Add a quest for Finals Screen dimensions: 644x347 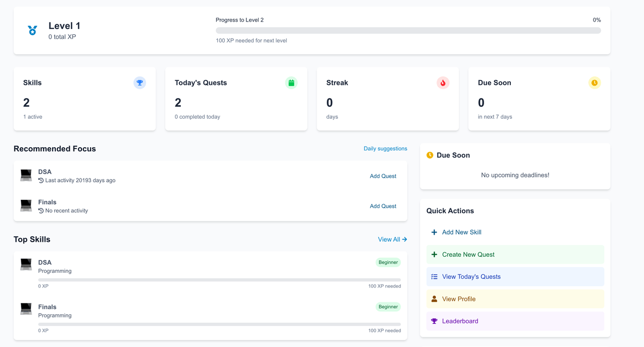click(383, 206)
